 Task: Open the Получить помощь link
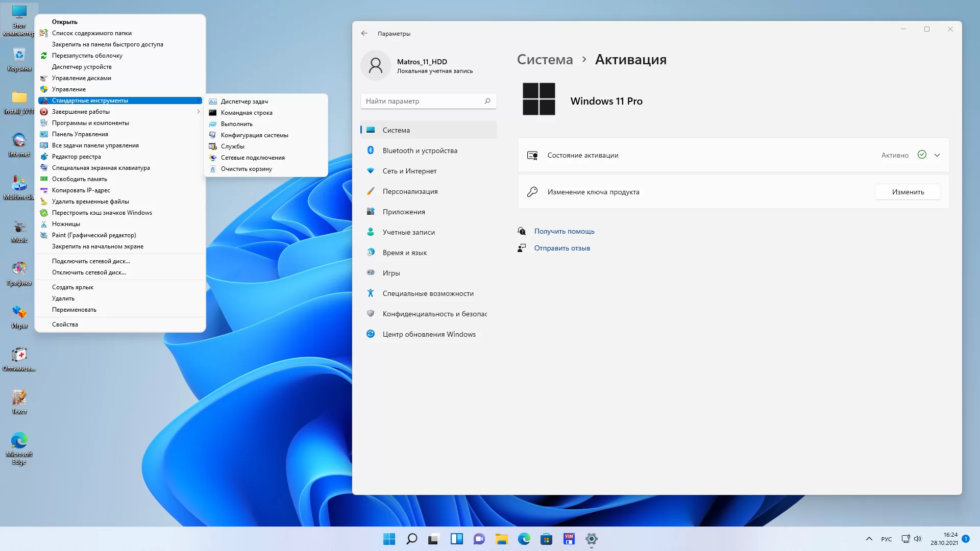pyautogui.click(x=564, y=231)
